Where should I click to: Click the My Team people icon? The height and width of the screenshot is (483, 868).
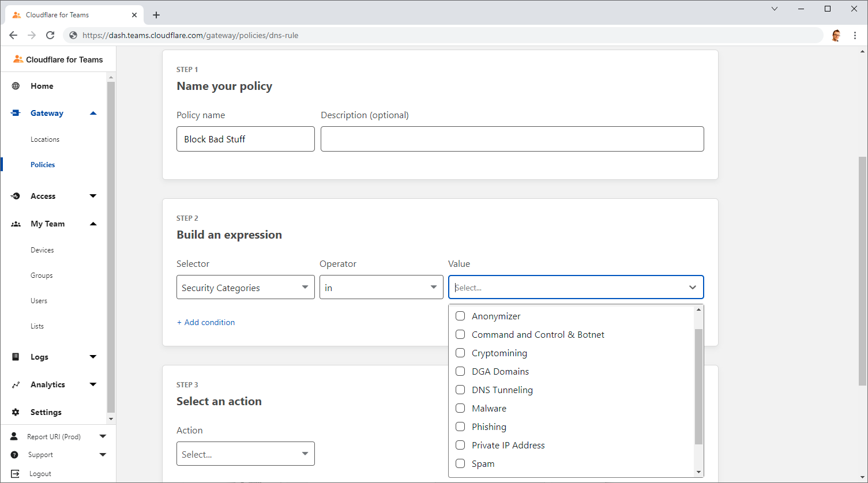pyautogui.click(x=16, y=224)
